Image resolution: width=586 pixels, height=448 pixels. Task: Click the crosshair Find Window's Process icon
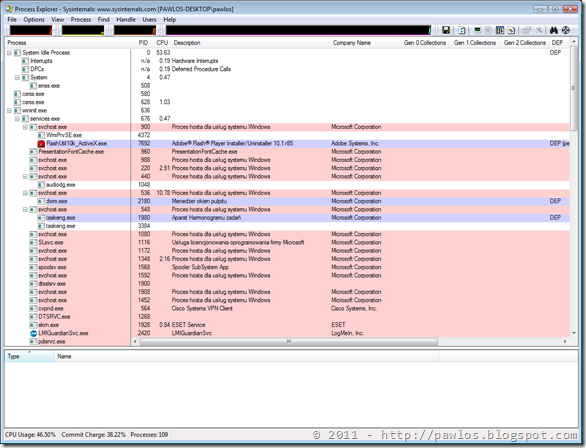click(566, 30)
